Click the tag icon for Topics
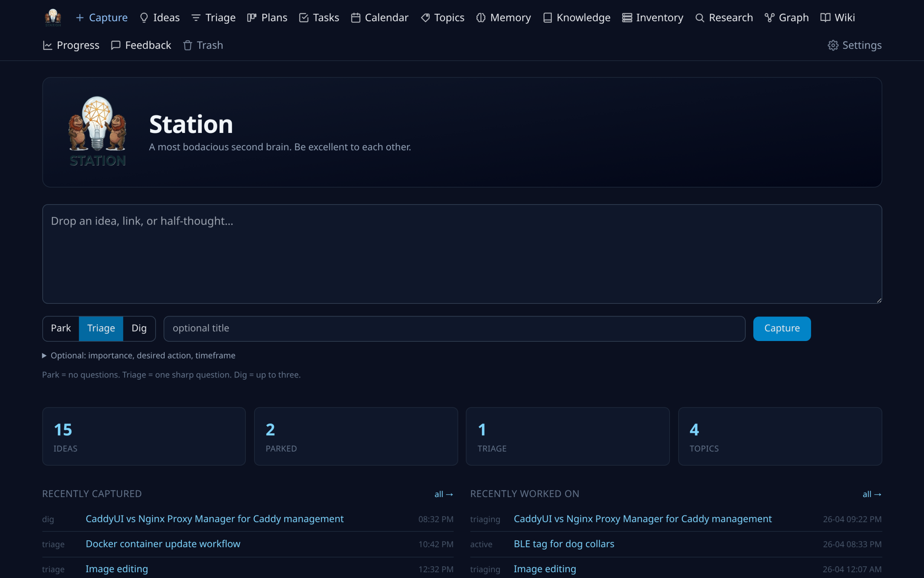924x578 pixels. 425,18
